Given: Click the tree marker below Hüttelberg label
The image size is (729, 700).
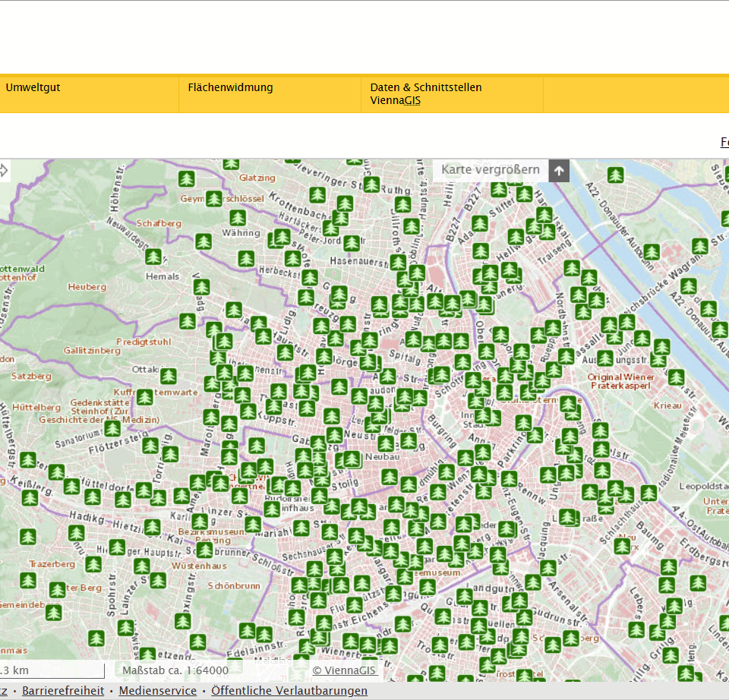Looking at the screenshot, I should 28,460.
